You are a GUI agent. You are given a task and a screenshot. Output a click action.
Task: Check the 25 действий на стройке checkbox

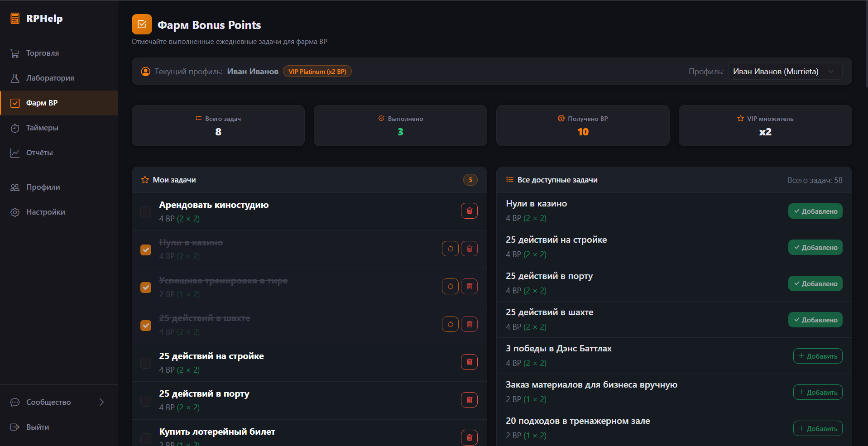tap(146, 363)
